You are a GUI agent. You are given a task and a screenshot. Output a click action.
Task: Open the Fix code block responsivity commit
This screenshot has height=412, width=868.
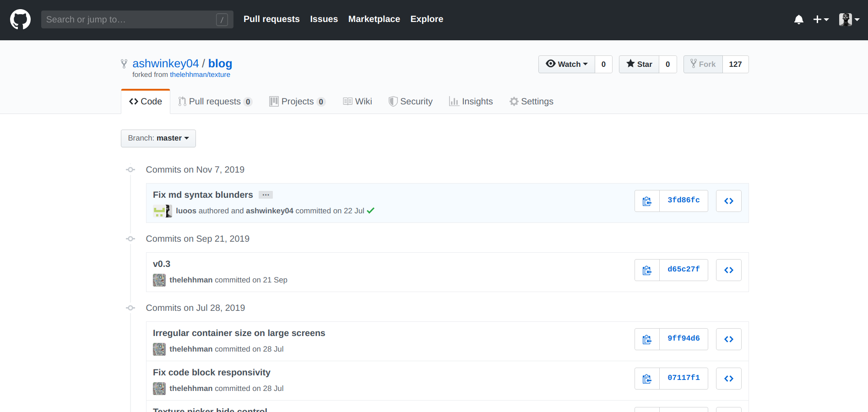pos(212,372)
